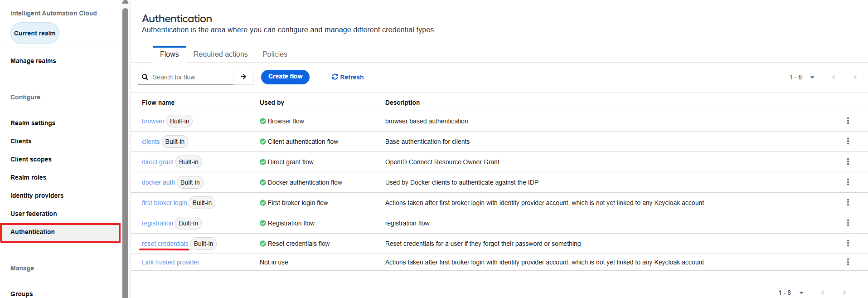Click the Docker authentication flow cell
Image resolution: width=868 pixels, height=298 pixels.
pyautogui.click(x=301, y=182)
